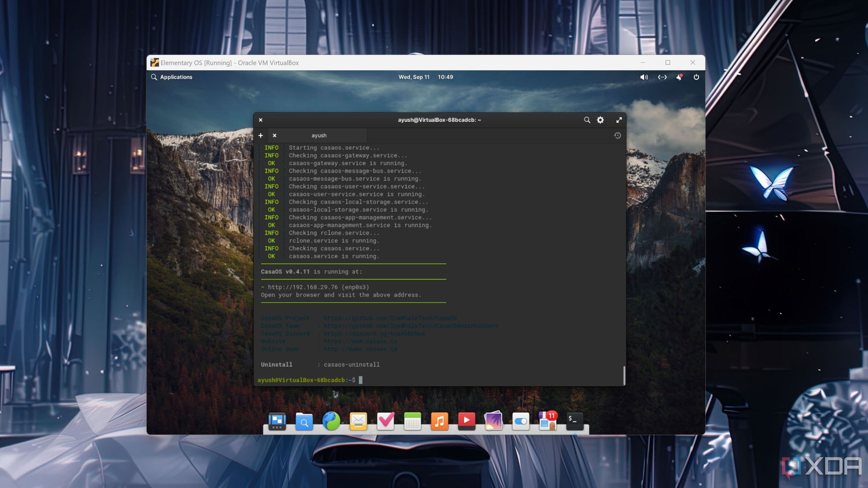Launch Multitasking View from the dock
868x488 pixels.
coord(277,421)
